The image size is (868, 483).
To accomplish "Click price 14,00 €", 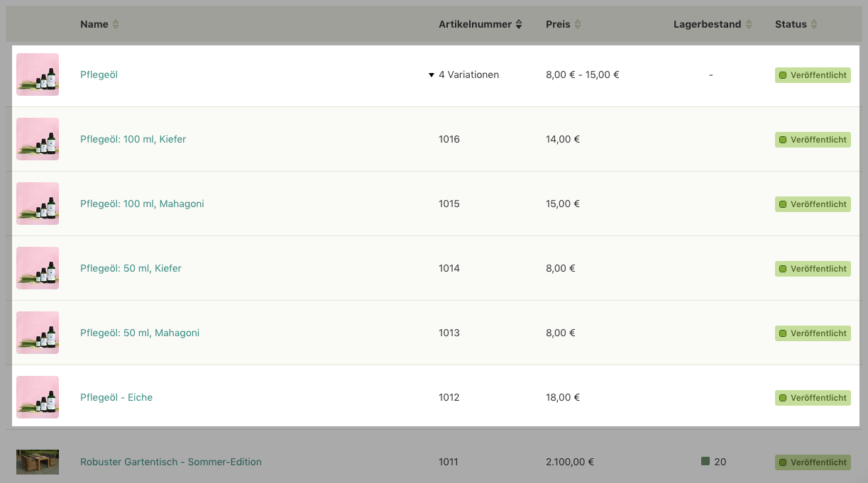I will click(x=563, y=139).
